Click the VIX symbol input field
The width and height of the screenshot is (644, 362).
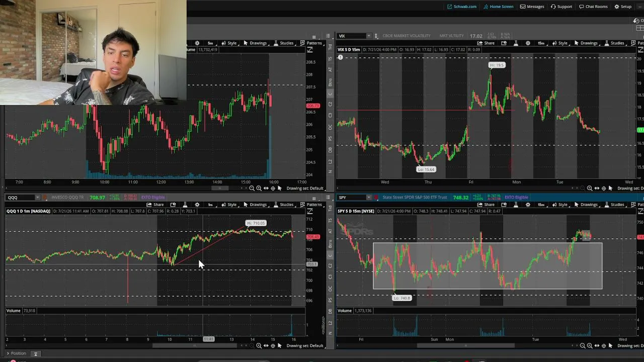[351, 36]
